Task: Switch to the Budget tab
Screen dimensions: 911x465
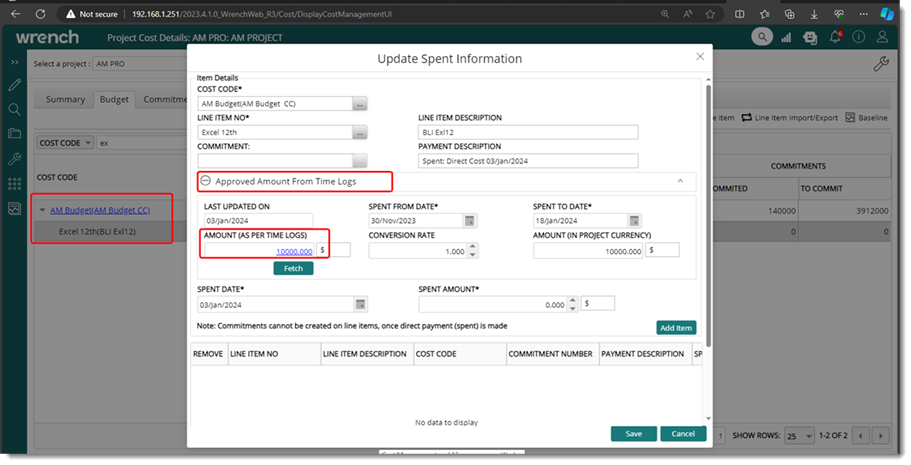Action: [113, 100]
